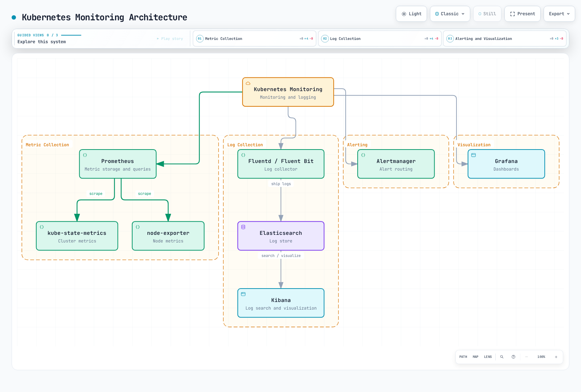581x392 pixels.
Task: Click the code icon on Fluentd node
Action: 243,155
